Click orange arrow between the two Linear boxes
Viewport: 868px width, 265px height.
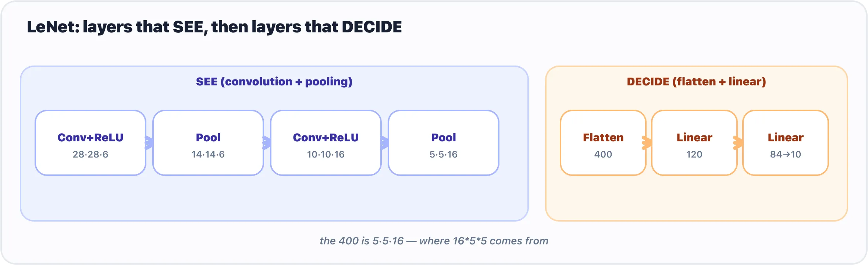tap(739, 143)
